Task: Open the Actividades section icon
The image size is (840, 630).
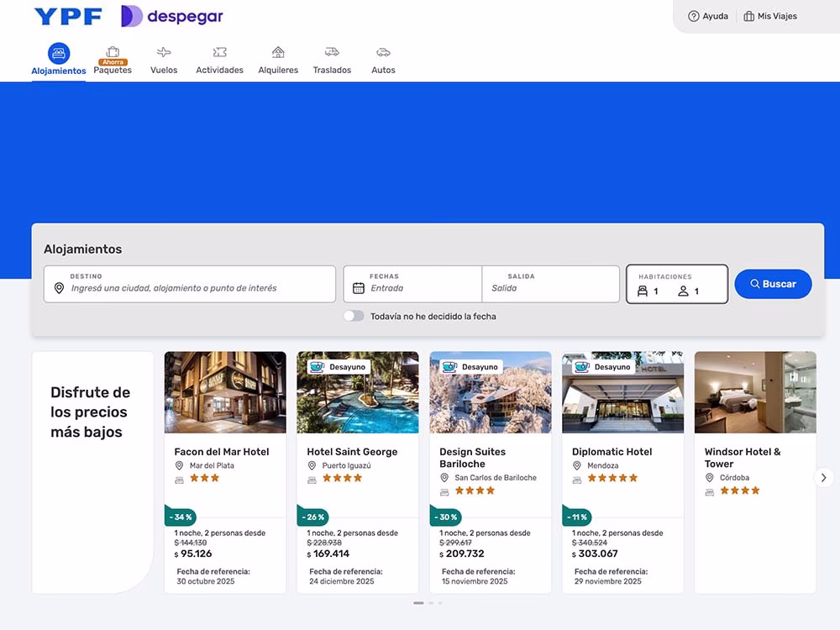Action: click(x=219, y=52)
